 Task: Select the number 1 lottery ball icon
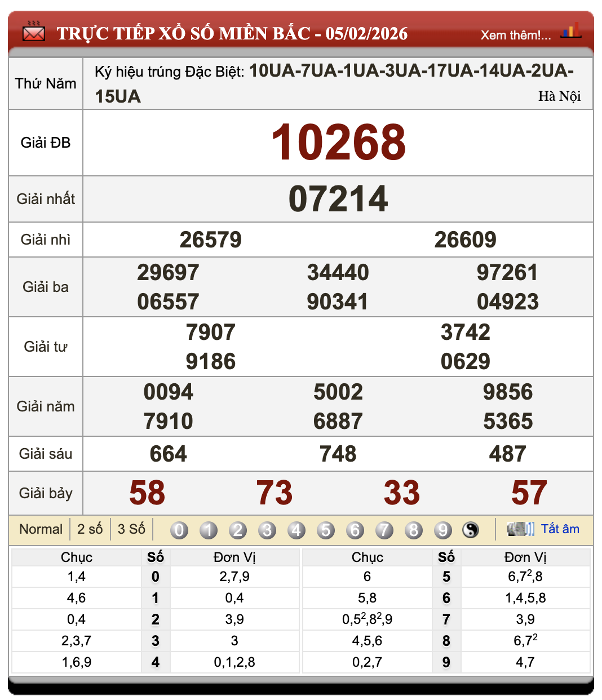click(x=209, y=530)
